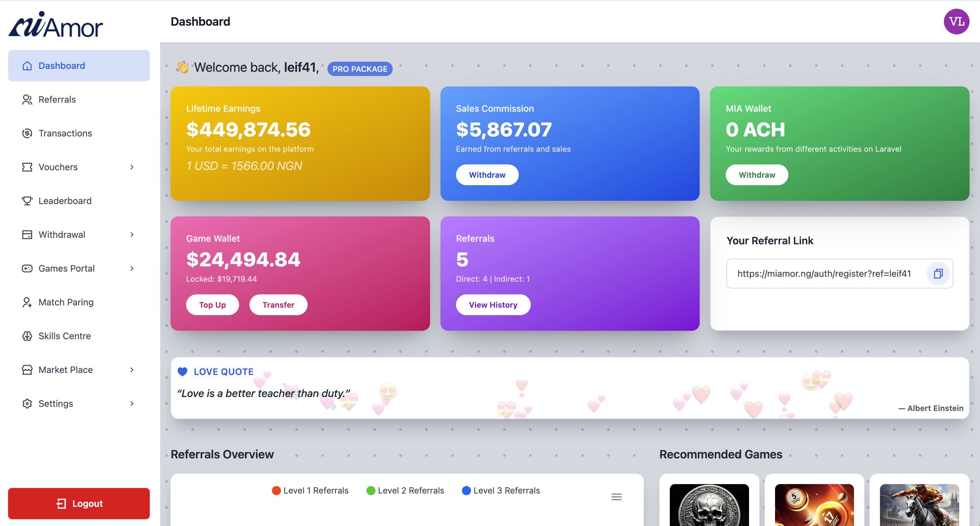Select the Match Paring sidebar icon
The image size is (980, 526).
pyautogui.click(x=27, y=302)
